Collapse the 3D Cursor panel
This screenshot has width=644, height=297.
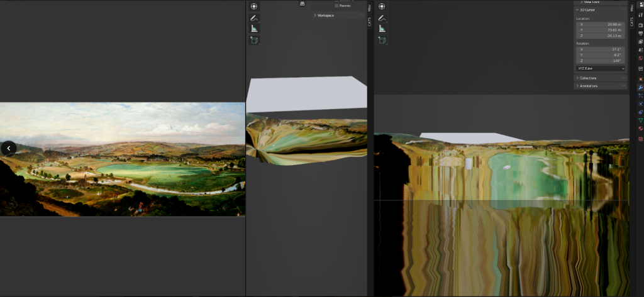600,10
